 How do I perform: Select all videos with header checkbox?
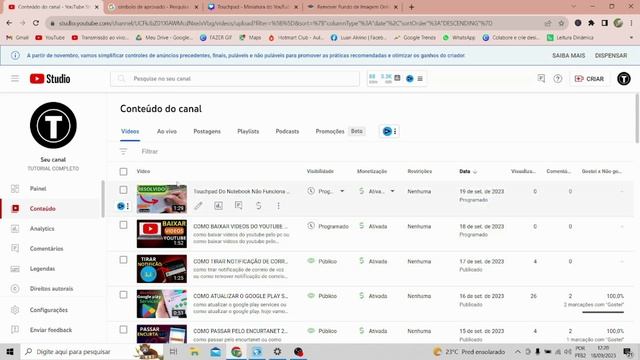click(x=123, y=172)
